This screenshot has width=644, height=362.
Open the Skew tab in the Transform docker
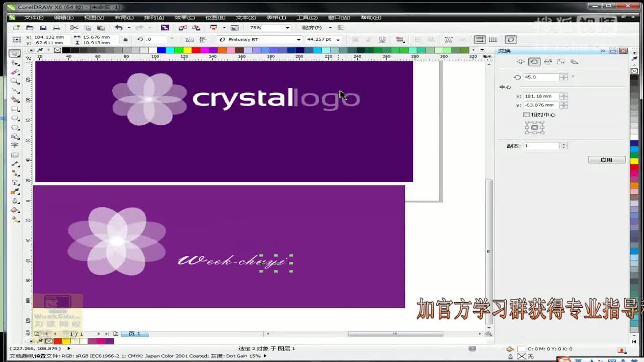[575, 62]
